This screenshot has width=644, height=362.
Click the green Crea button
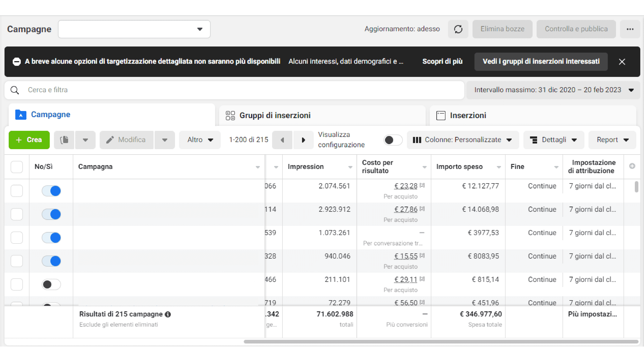(x=29, y=140)
